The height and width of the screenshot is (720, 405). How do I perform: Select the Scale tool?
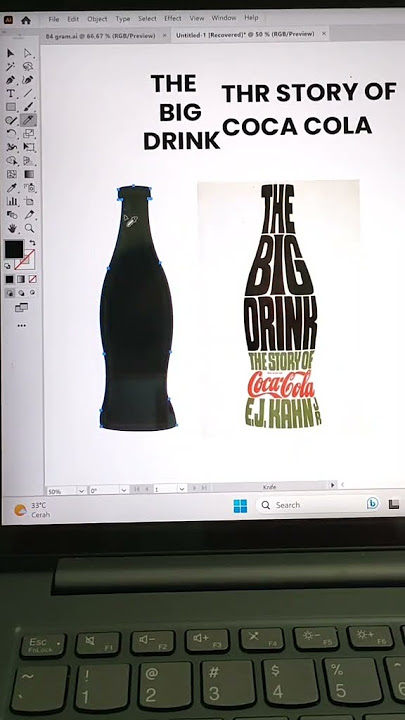click(28, 134)
